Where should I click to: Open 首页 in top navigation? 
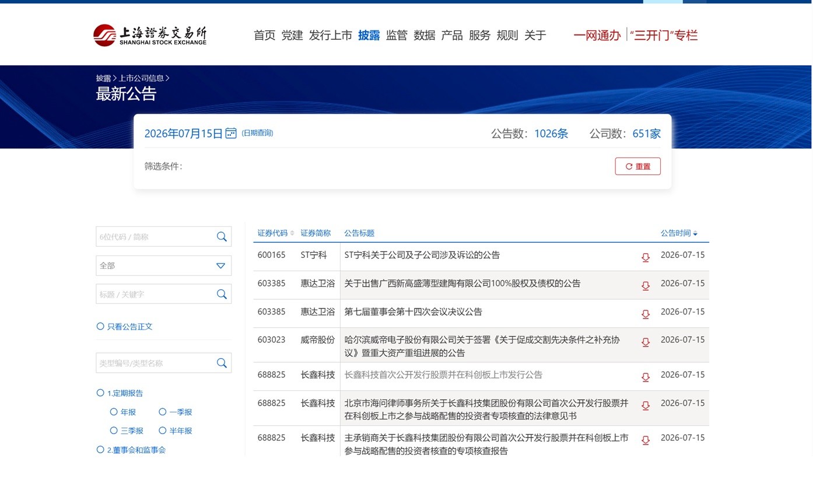pos(264,35)
